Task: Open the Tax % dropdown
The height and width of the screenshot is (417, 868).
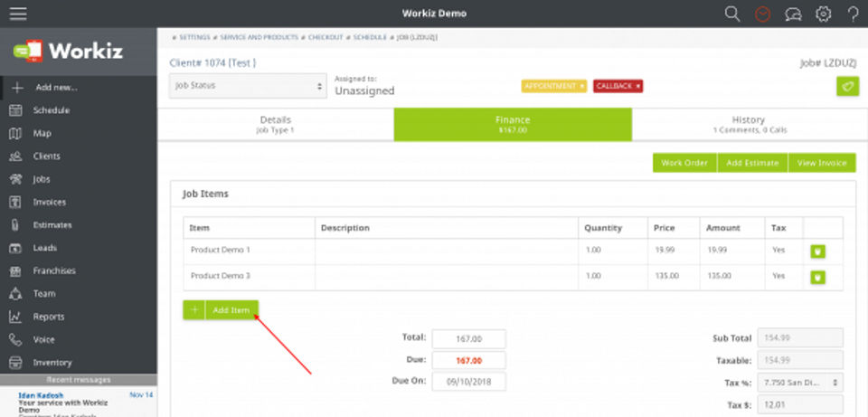Action: pos(800,383)
